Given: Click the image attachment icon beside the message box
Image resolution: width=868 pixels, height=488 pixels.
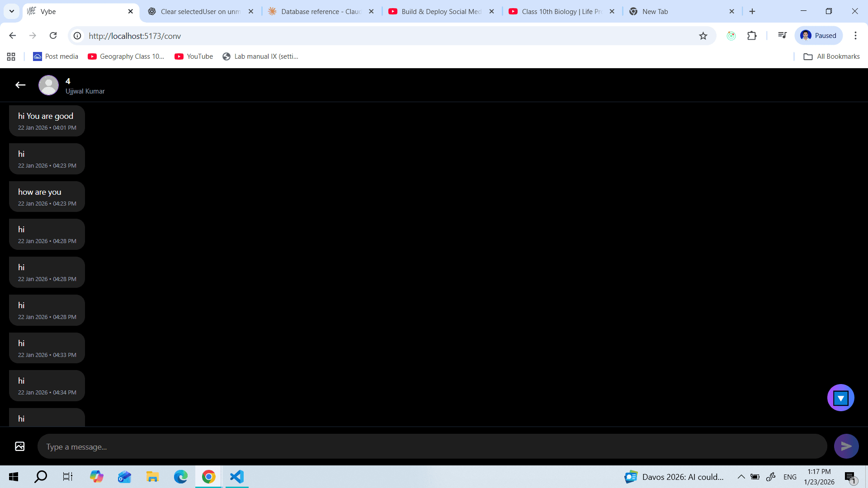Looking at the screenshot, I should click(19, 446).
